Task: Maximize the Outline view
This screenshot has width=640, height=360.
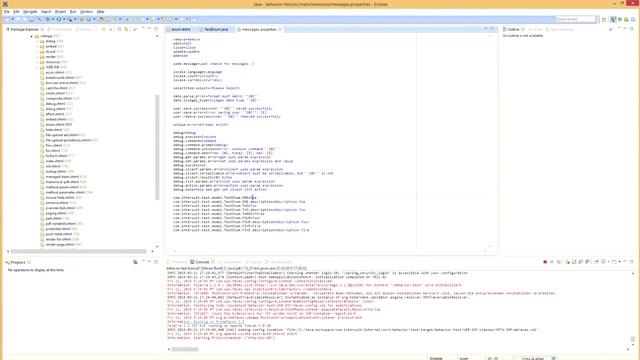Action: click(632, 29)
